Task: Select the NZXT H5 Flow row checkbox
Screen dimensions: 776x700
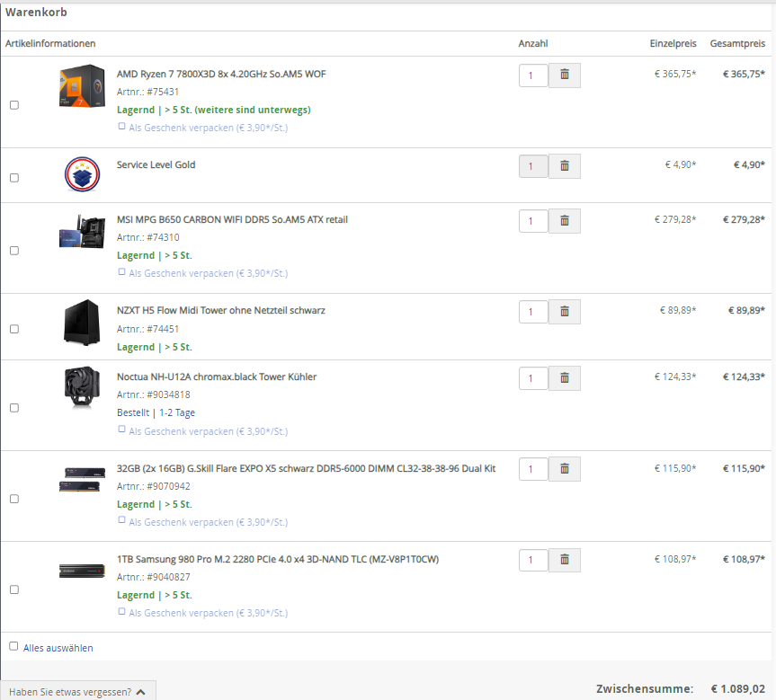Action: click(x=14, y=329)
